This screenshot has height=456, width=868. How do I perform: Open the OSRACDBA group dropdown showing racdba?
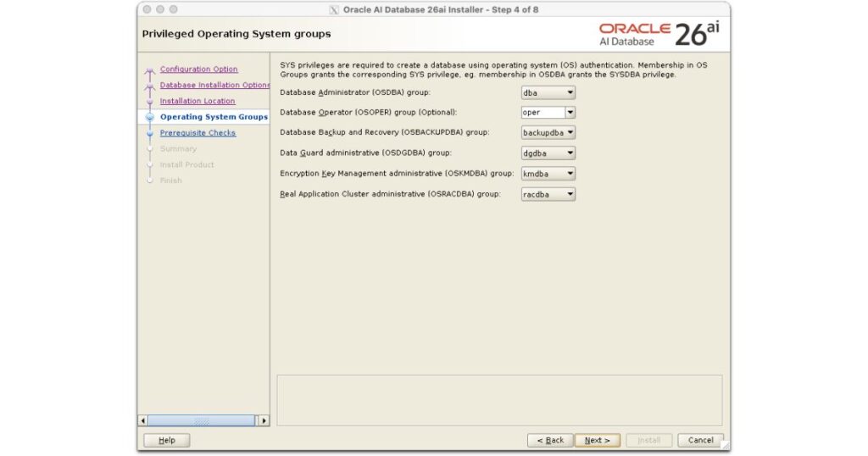tap(548, 194)
